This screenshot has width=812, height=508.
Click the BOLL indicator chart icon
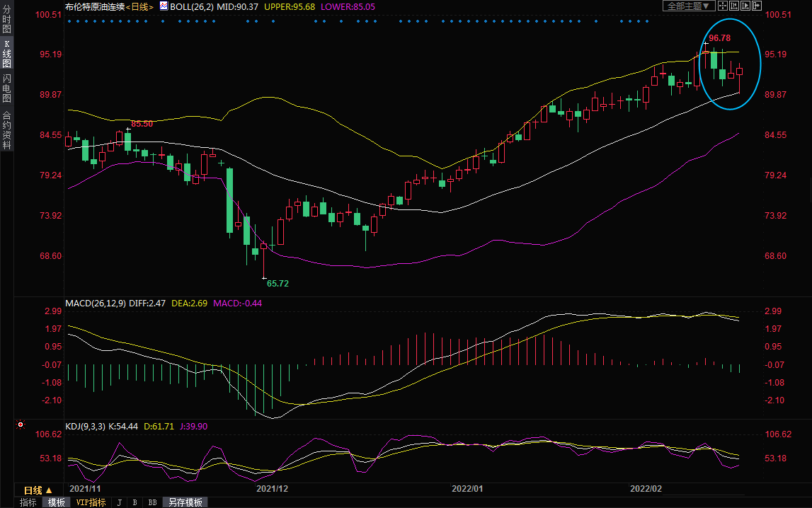pyautogui.click(x=164, y=6)
